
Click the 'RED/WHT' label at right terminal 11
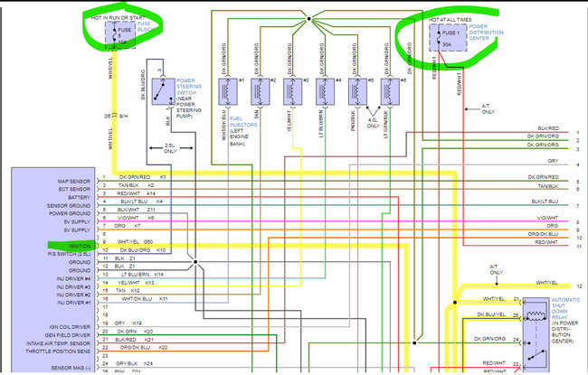pyautogui.click(x=546, y=242)
